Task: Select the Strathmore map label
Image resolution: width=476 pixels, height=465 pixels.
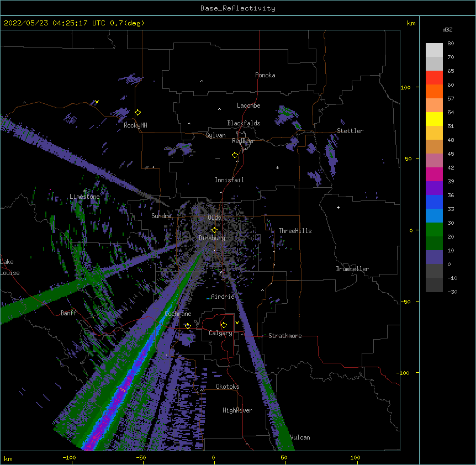Action: (x=285, y=336)
